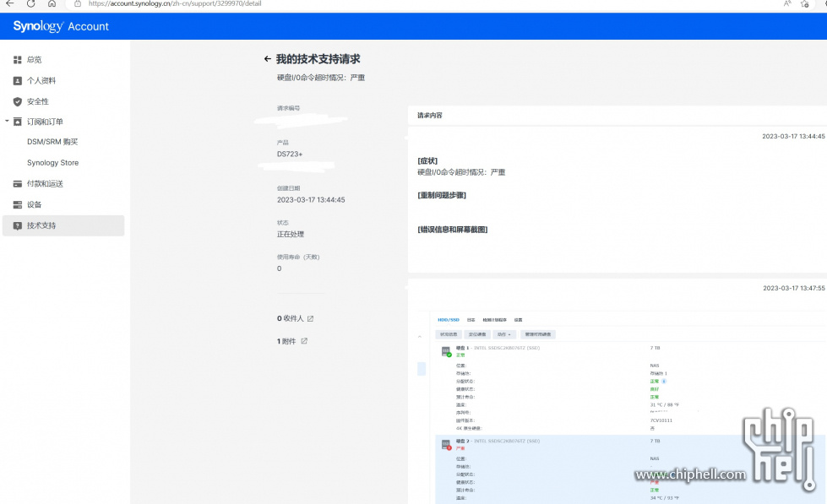This screenshot has height=504, width=827.
Task: Click firmware version 7CV10111 of 硬盘 1
Action: coord(661,420)
